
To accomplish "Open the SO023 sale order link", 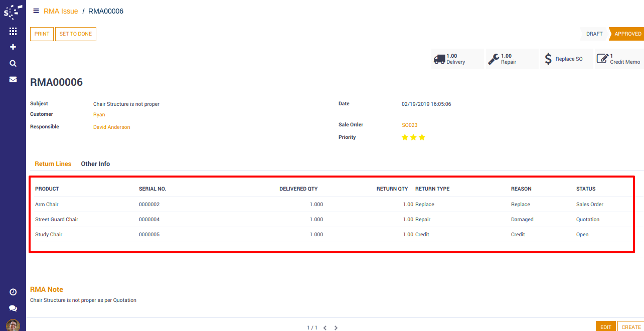I will click(x=409, y=125).
